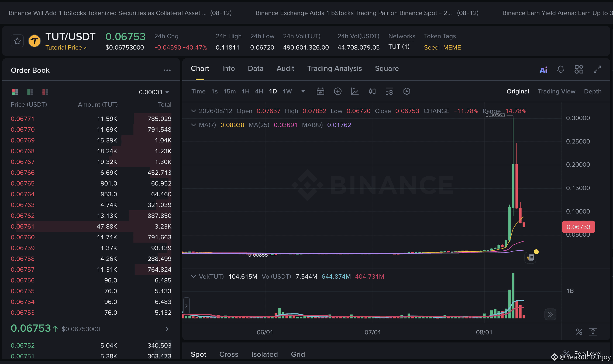Toggle percentage scale on price axis
This screenshot has height=364, width=613.
(579, 332)
